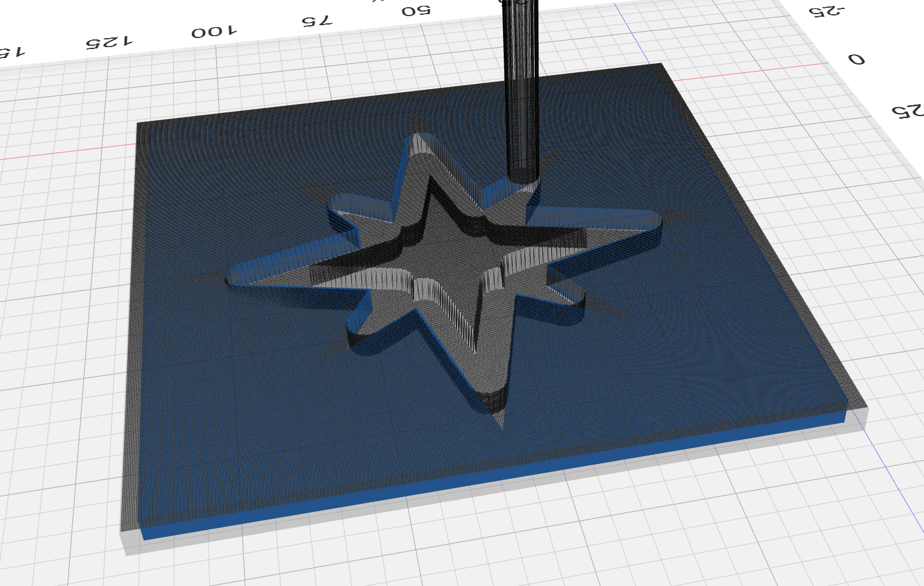Viewport: 924px width, 586px height.
Task: Click the mirrored axis label 100
Action: [x=214, y=32]
